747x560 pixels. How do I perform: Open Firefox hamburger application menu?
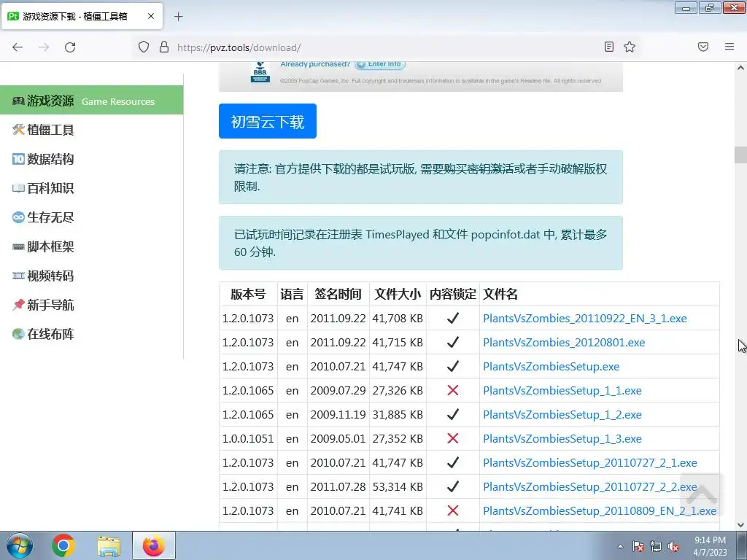[x=729, y=47]
